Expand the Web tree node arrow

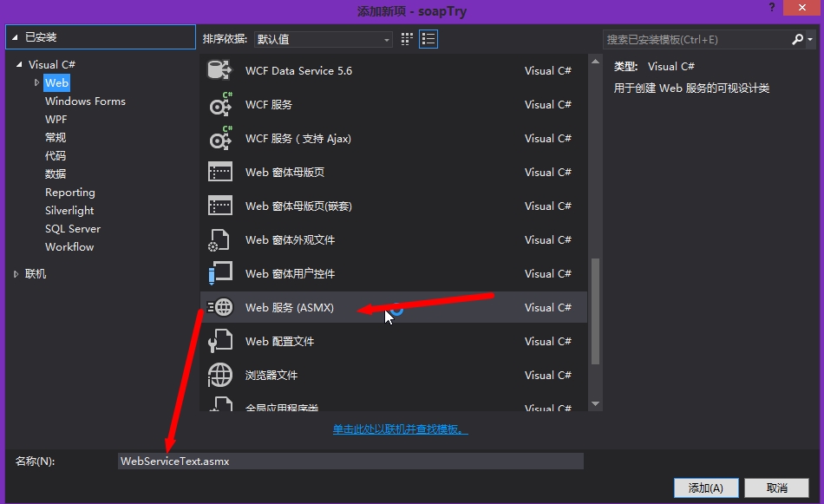[x=36, y=83]
